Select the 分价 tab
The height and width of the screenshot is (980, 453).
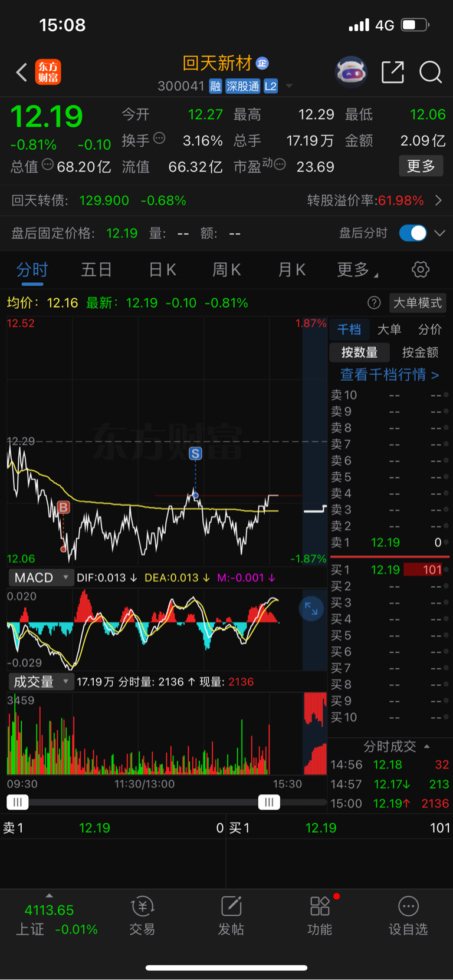[x=430, y=329]
